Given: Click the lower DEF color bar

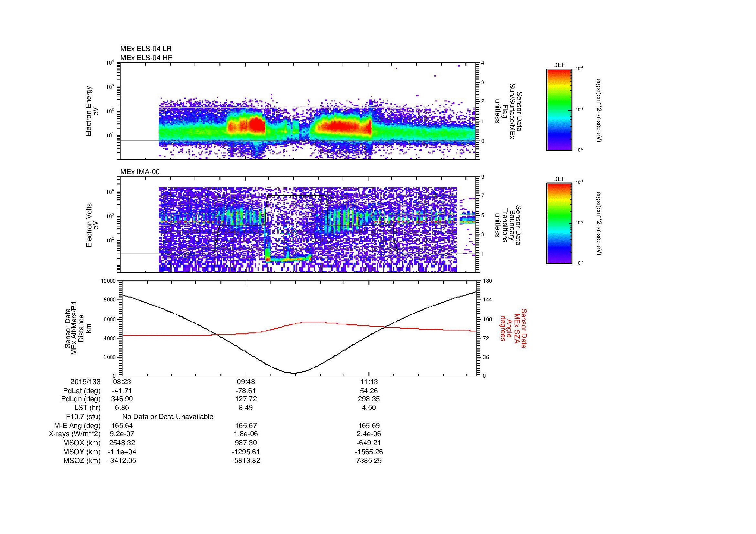Looking at the screenshot, I should tap(559, 224).
